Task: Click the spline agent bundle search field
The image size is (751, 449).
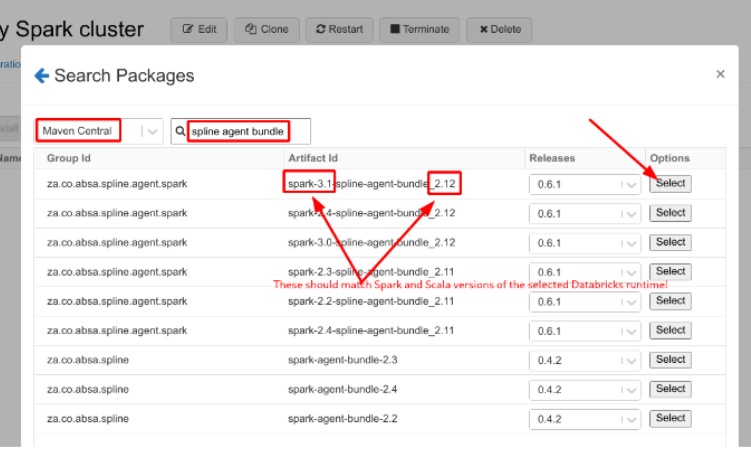Action: 248,131
